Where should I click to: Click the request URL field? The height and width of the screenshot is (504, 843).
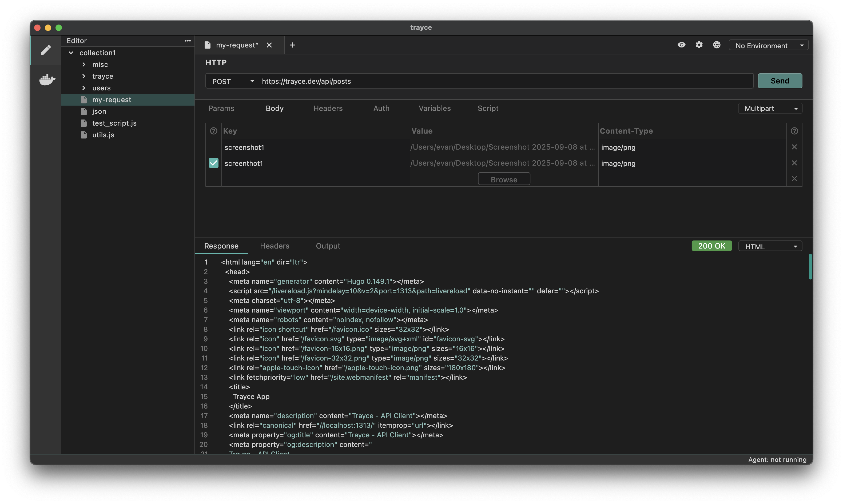tap(506, 81)
